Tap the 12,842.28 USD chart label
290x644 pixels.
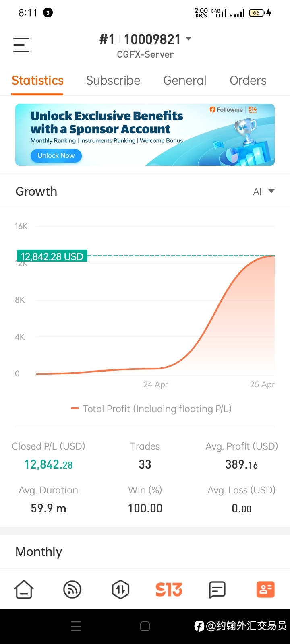[x=52, y=256]
